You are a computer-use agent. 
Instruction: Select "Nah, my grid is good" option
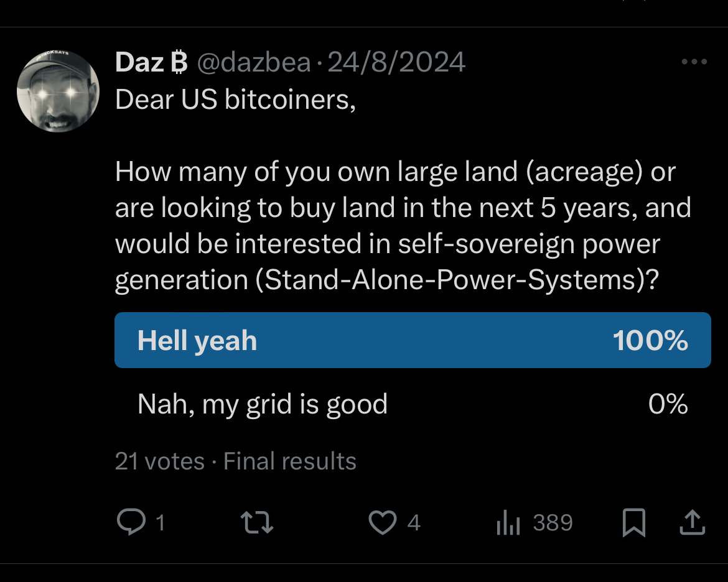pyautogui.click(x=262, y=404)
